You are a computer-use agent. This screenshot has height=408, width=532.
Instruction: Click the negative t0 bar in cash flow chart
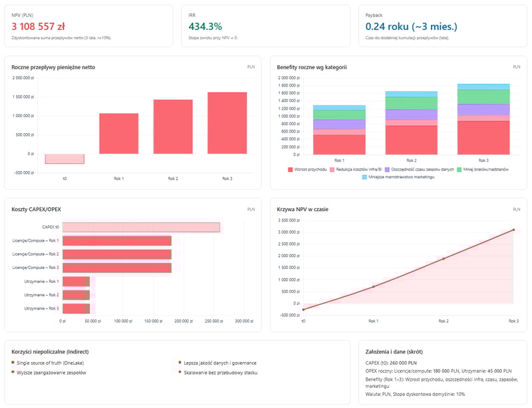pyautogui.click(x=65, y=158)
